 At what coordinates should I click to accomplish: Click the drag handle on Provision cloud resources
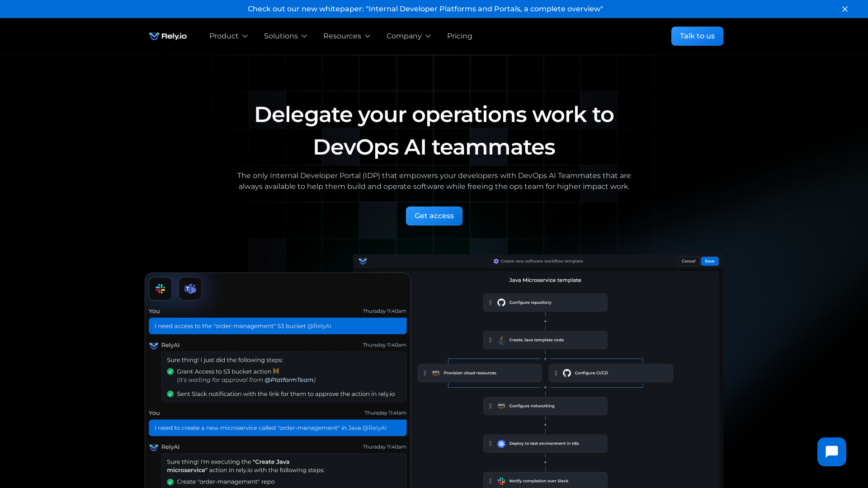(x=425, y=373)
